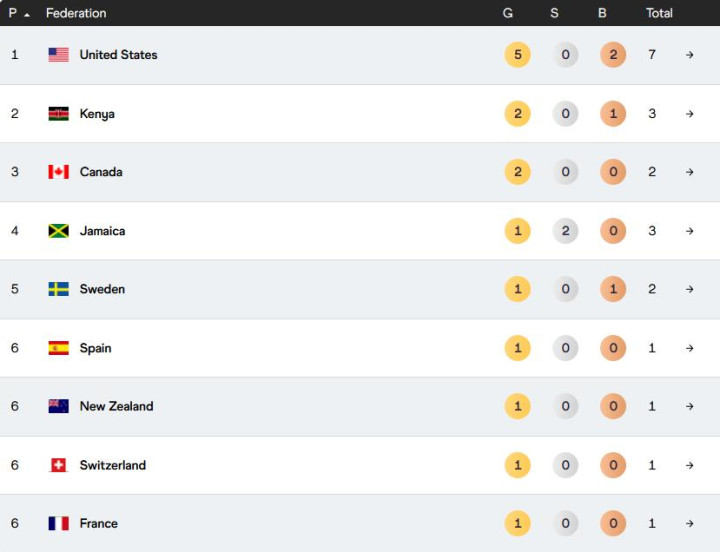Click the Switzerland flag icon
This screenshot has height=552, width=720.
[58, 465]
